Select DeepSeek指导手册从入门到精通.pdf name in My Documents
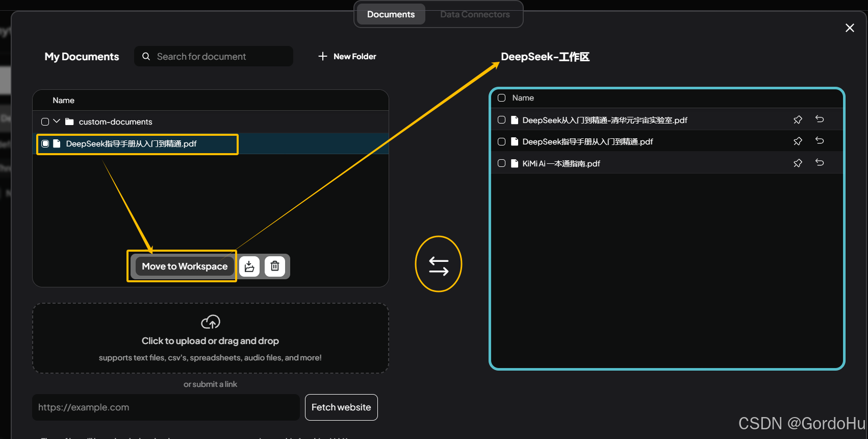 pos(131,143)
